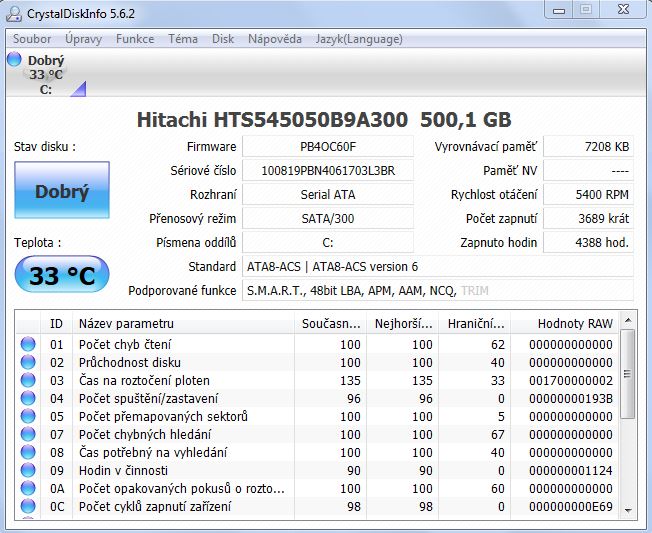Click status orb for Počet přemapovaných sektorů
Image resolution: width=652 pixels, height=533 pixels.
tap(28, 416)
